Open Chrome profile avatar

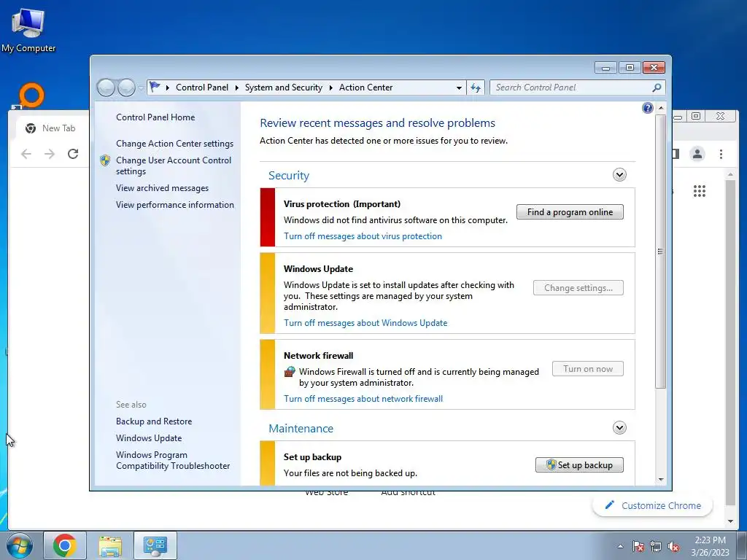click(x=697, y=154)
